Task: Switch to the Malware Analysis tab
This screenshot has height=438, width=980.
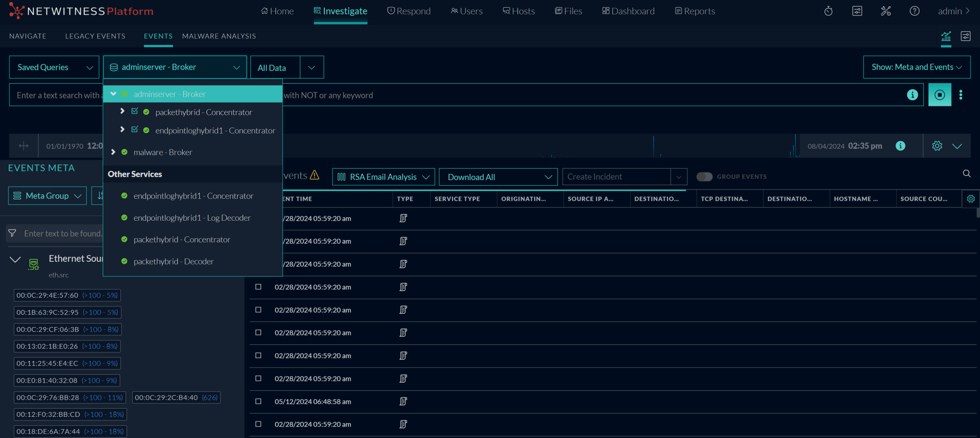Action: click(219, 36)
